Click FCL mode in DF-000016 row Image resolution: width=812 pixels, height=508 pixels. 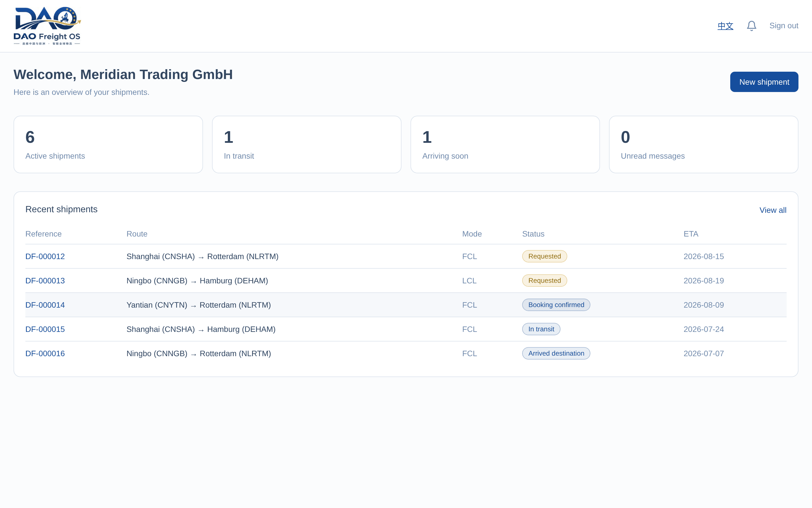(x=469, y=353)
